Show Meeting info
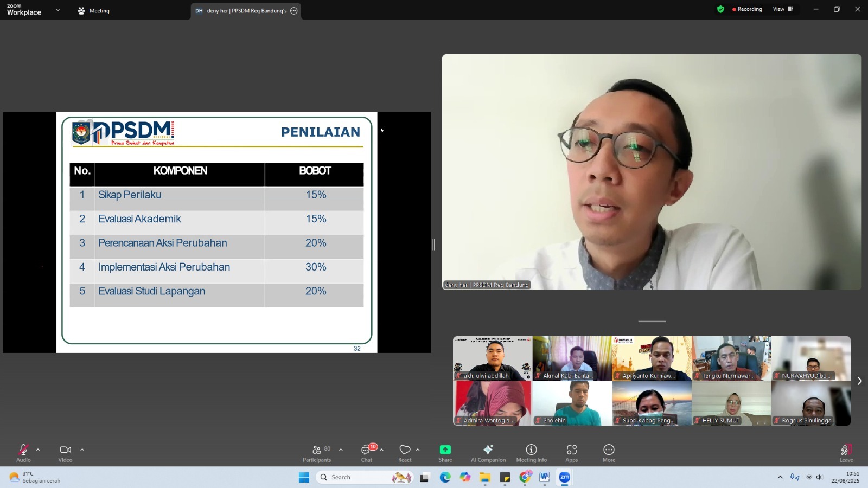The height and width of the screenshot is (488, 868). tap(529, 452)
